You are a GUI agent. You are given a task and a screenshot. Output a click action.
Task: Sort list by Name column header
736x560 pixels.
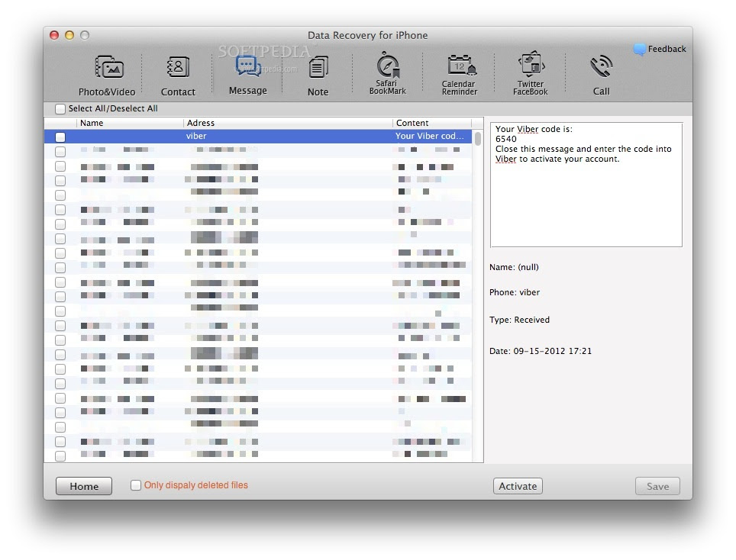coord(130,123)
